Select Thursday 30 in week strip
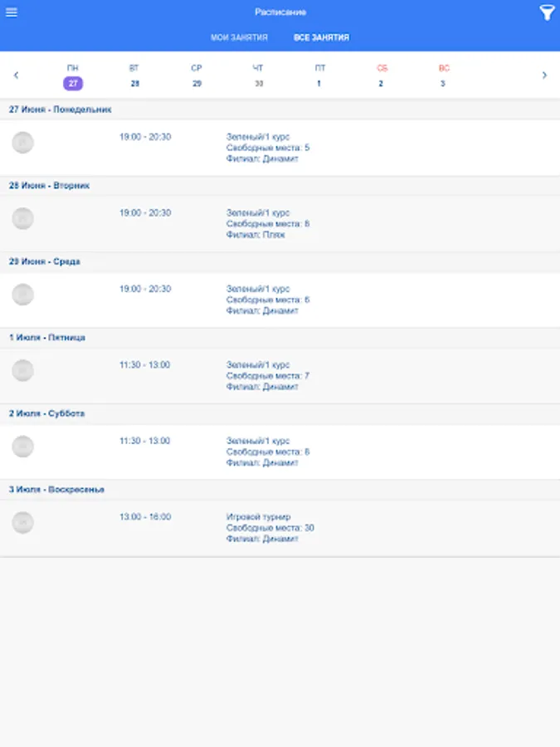 point(258,76)
